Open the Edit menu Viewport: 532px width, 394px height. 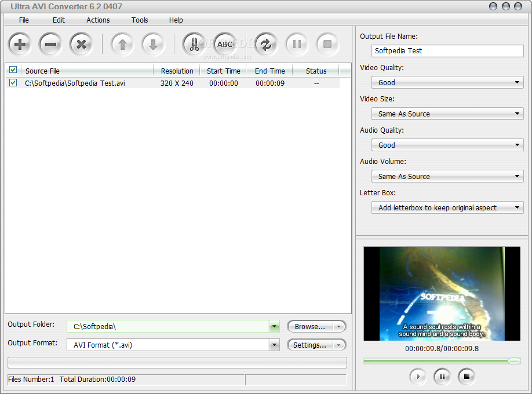pyautogui.click(x=59, y=20)
